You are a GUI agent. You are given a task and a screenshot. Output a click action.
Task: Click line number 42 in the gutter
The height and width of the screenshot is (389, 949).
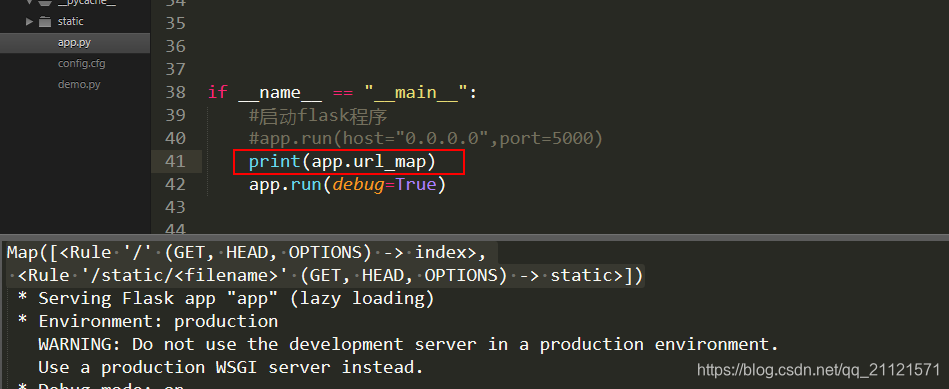(x=175, y=185)
